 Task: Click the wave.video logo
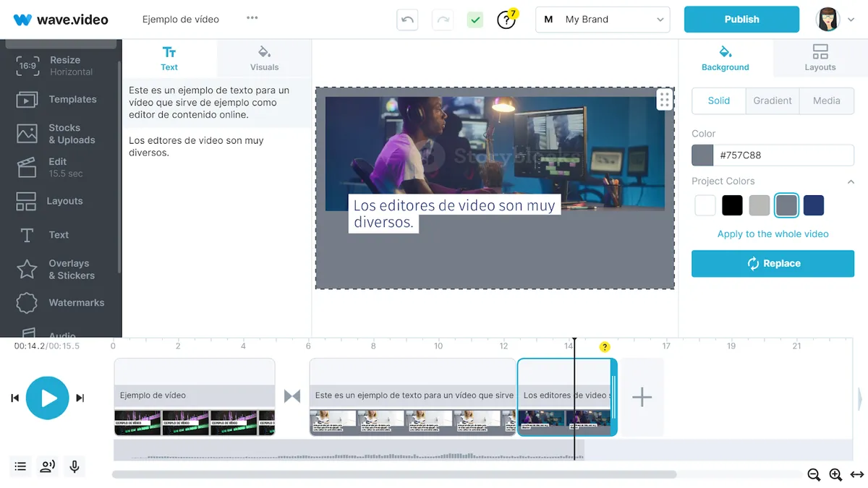click(x=61, y=20)
